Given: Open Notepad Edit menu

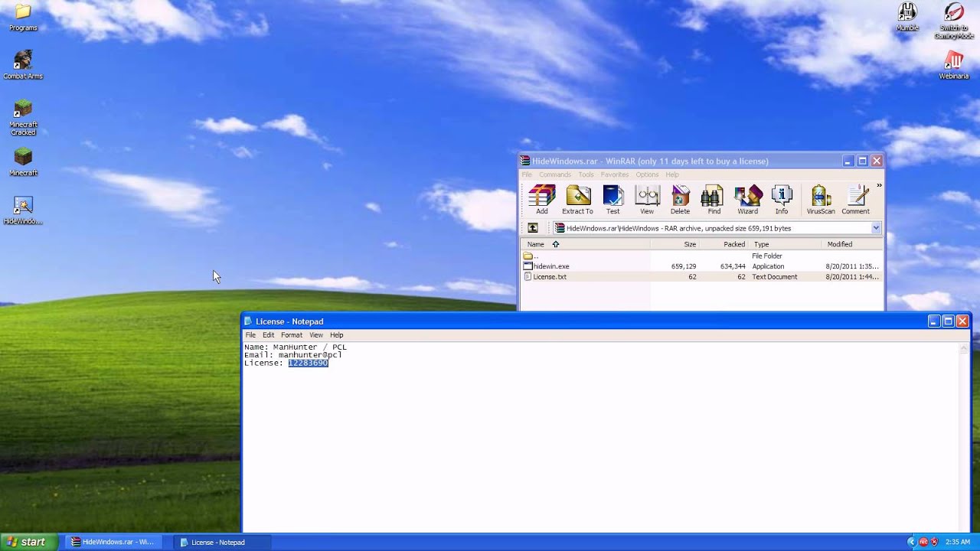Looking at the screenshot, I should pos(268,335).
